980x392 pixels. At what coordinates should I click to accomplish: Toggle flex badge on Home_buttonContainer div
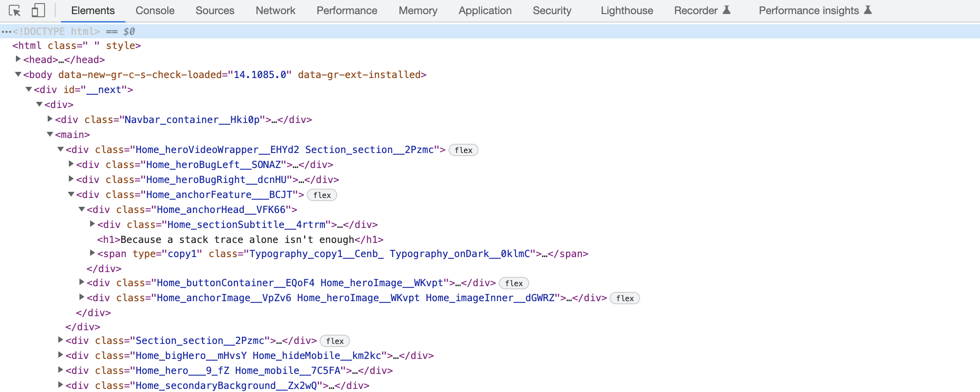coord(514,283)
